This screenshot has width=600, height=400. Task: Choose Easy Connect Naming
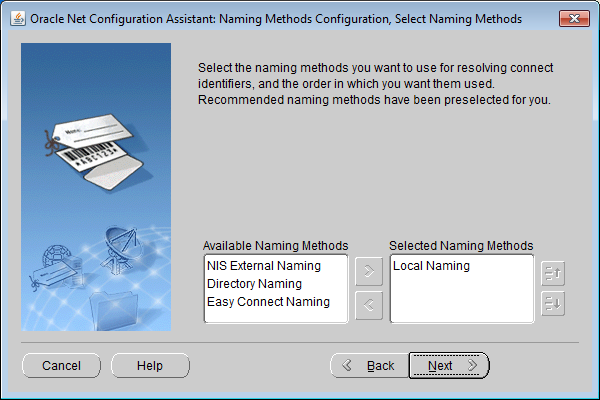tap(268, 302)
